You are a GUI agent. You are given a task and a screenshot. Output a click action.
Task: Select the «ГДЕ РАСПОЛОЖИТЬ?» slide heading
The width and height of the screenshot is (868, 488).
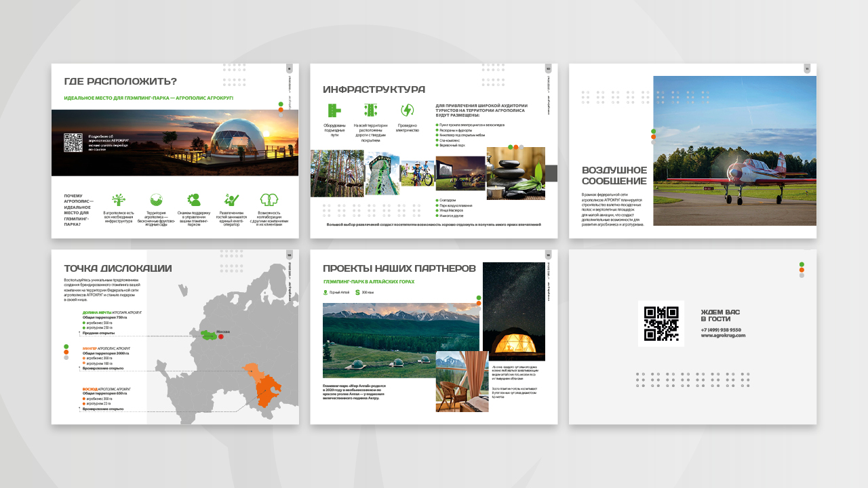click(x=120, y=81)
